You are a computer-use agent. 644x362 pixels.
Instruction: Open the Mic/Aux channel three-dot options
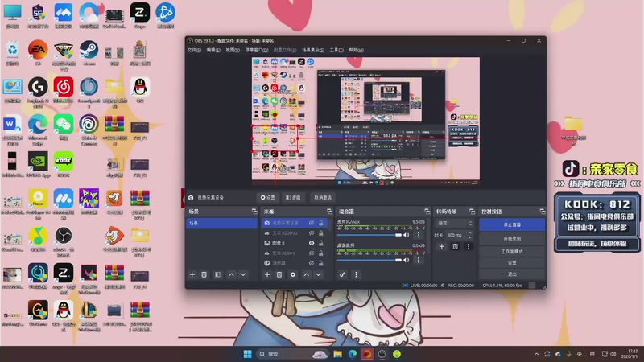[x=419, y=235]
